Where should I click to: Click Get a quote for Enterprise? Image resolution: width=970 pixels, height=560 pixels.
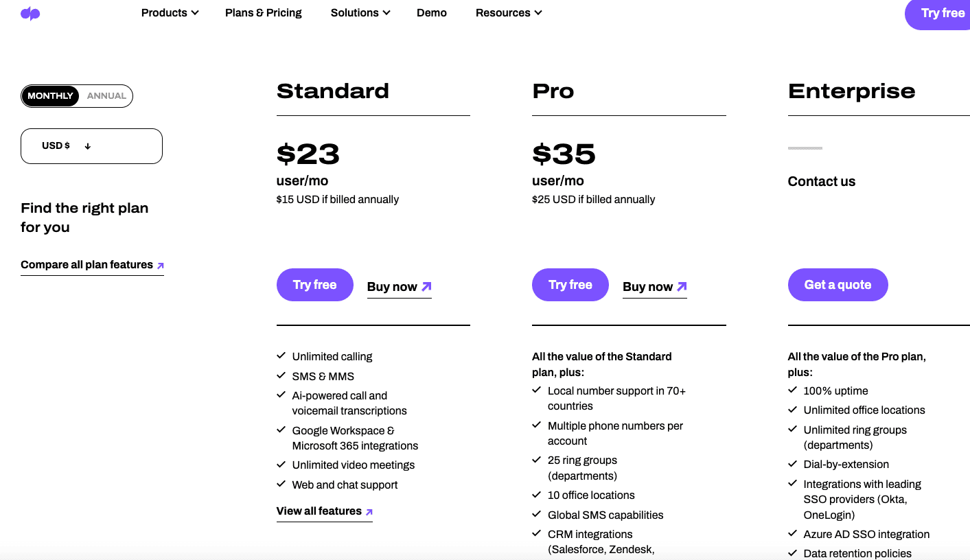pyautogui.click(x=838, y=285)
